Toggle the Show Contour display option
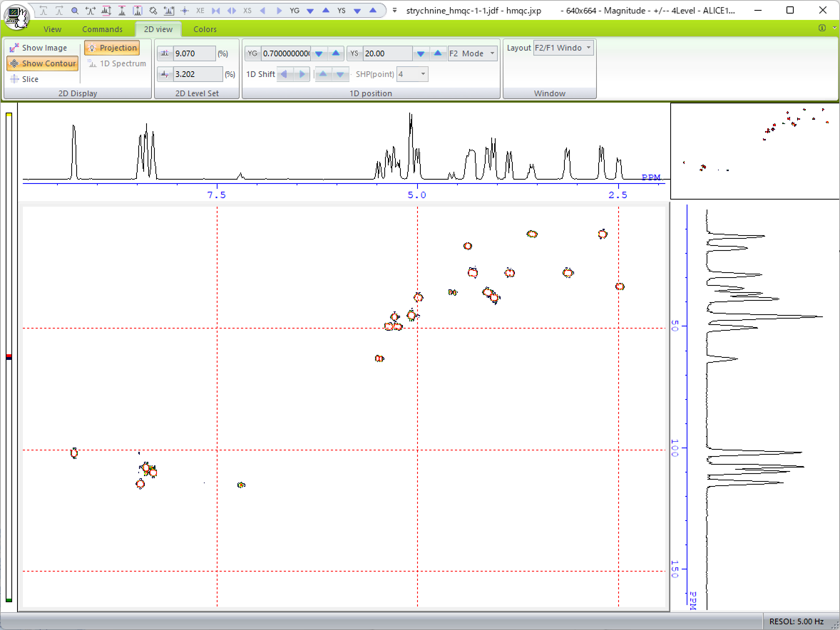 43,63
